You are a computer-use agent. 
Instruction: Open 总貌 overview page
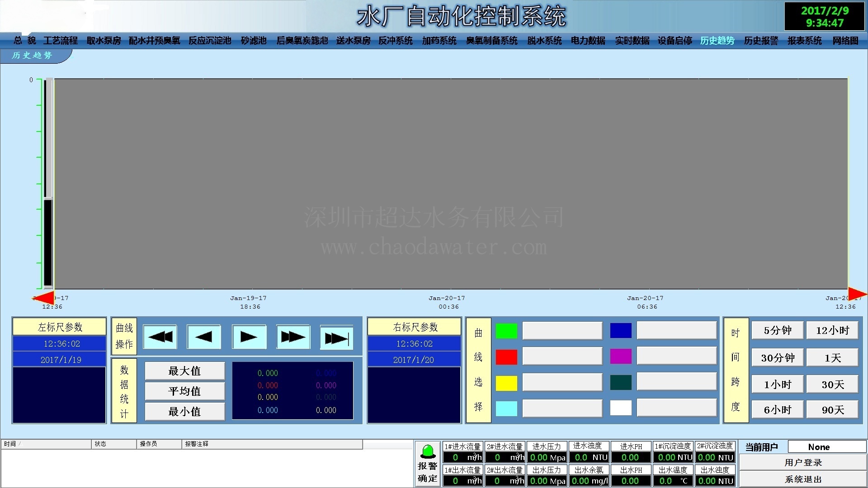(x=25, y=41)
